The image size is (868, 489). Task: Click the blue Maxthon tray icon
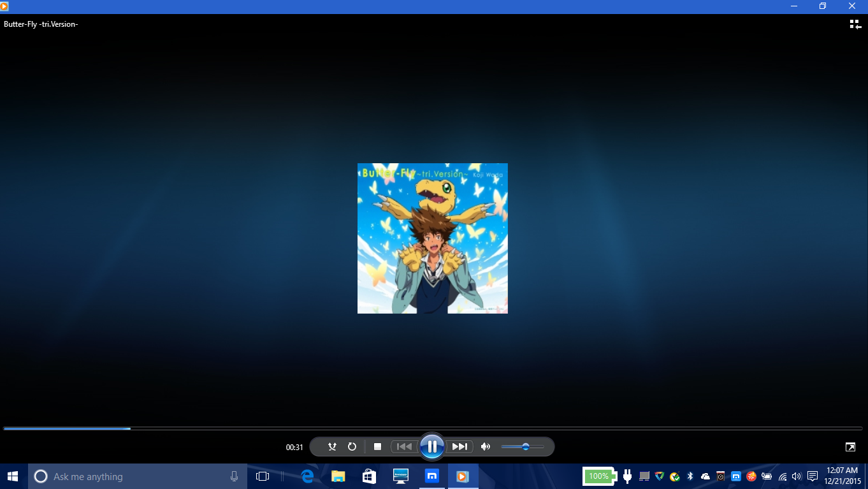point(736,476)
